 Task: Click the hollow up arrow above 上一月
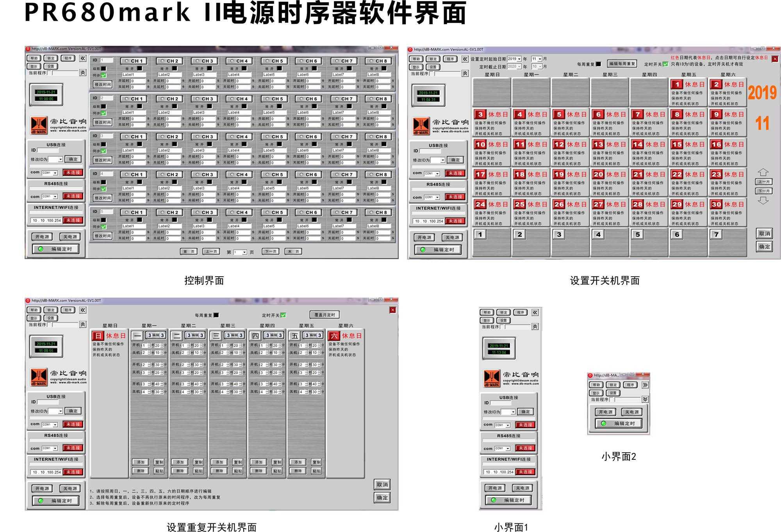(763, 172)
